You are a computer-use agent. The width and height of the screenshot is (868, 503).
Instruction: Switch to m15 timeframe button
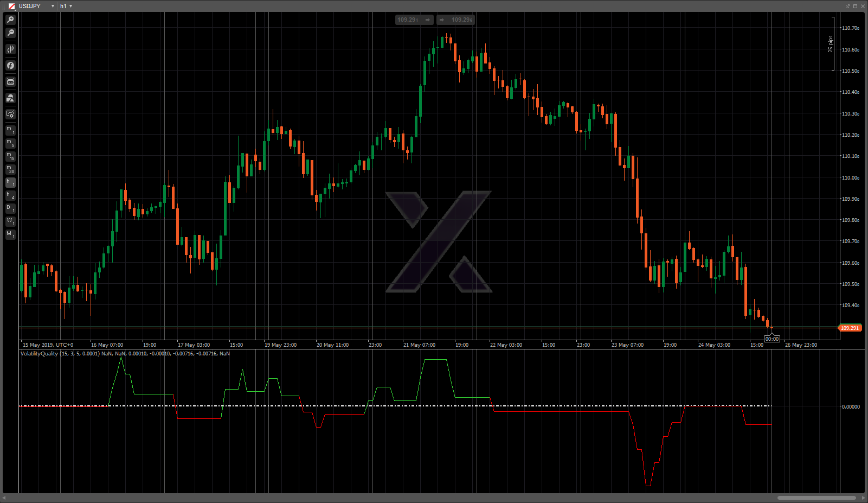[10, 156]
